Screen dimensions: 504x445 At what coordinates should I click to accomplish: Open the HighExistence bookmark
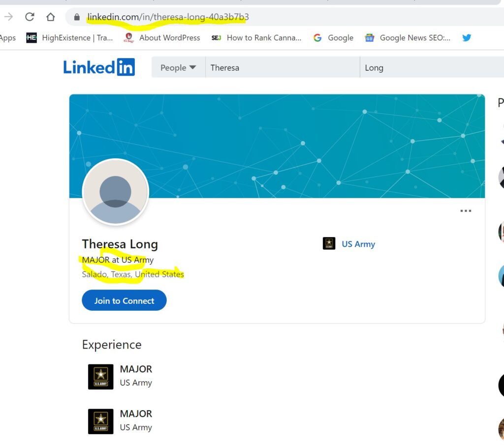click(x=69, y=37)
